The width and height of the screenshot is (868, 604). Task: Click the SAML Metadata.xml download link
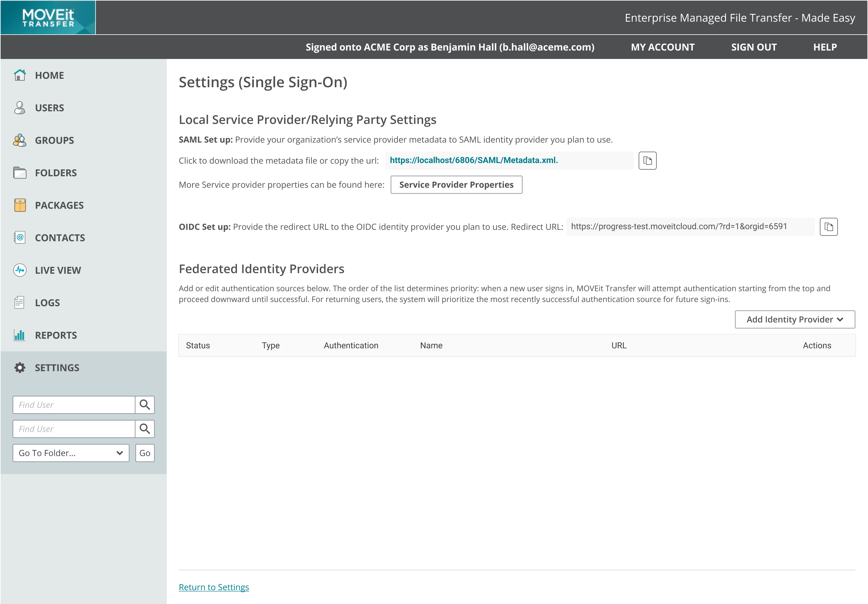473,160
